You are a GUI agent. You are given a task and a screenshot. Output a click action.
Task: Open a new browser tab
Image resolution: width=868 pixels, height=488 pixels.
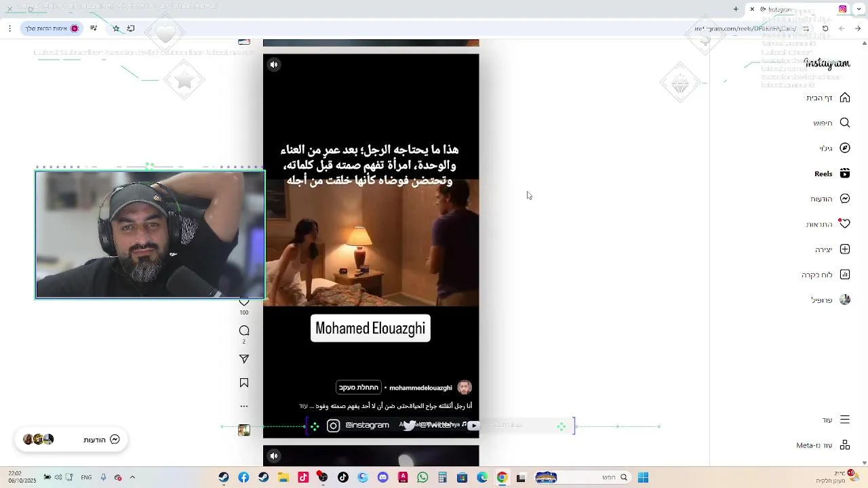(736, 9)
